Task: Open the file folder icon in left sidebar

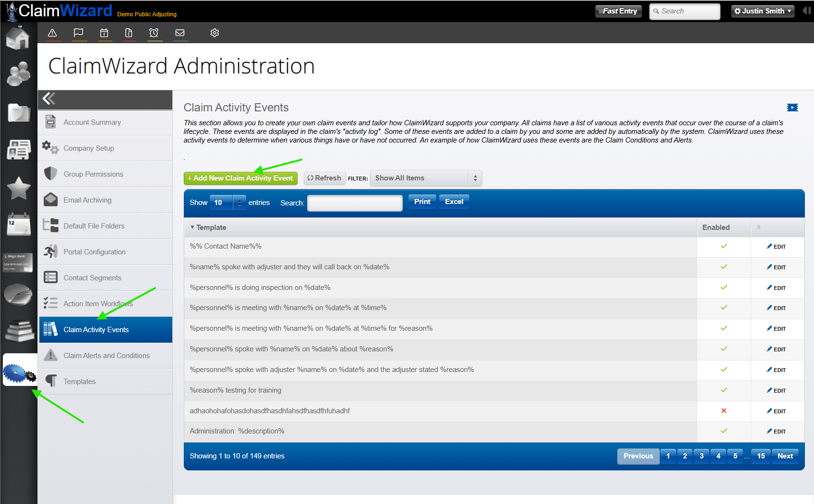Action: (19, 113)
